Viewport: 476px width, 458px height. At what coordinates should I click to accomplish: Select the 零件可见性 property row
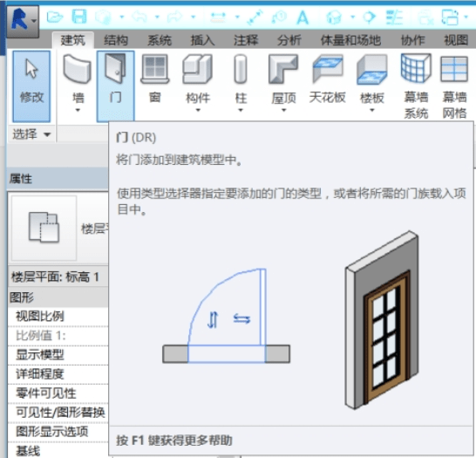tap(58, 393)
